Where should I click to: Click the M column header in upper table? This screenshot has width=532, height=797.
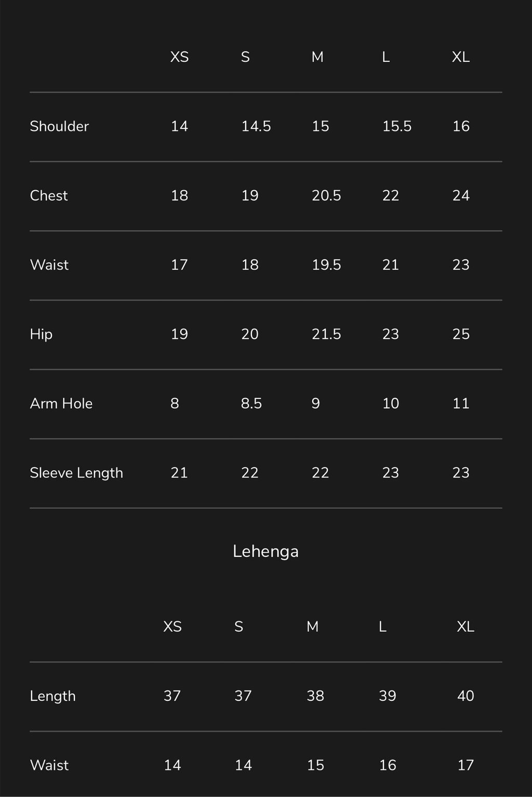coord(317,57)
